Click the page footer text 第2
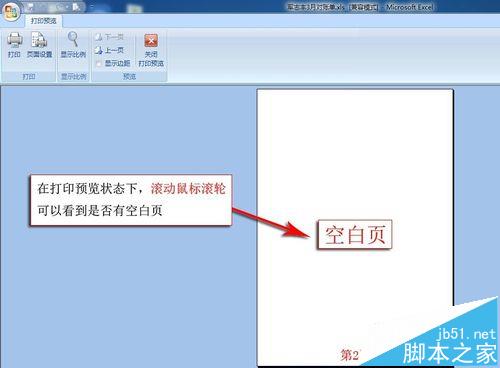 tap(349, 355)
